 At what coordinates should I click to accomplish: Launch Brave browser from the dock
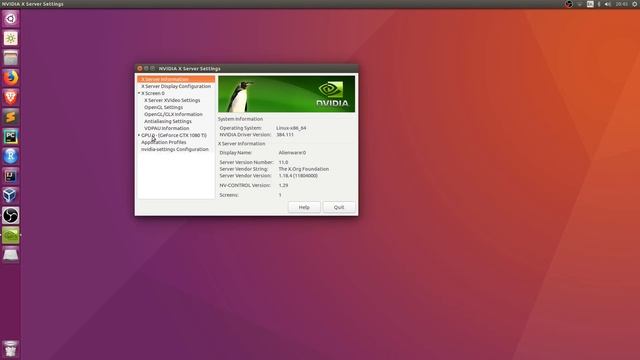[11, 97]
